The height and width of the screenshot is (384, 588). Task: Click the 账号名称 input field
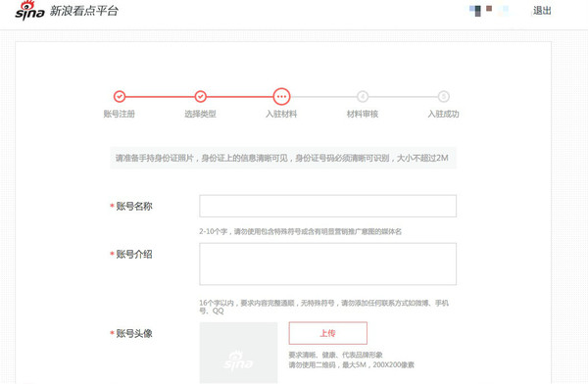point(327,206)
